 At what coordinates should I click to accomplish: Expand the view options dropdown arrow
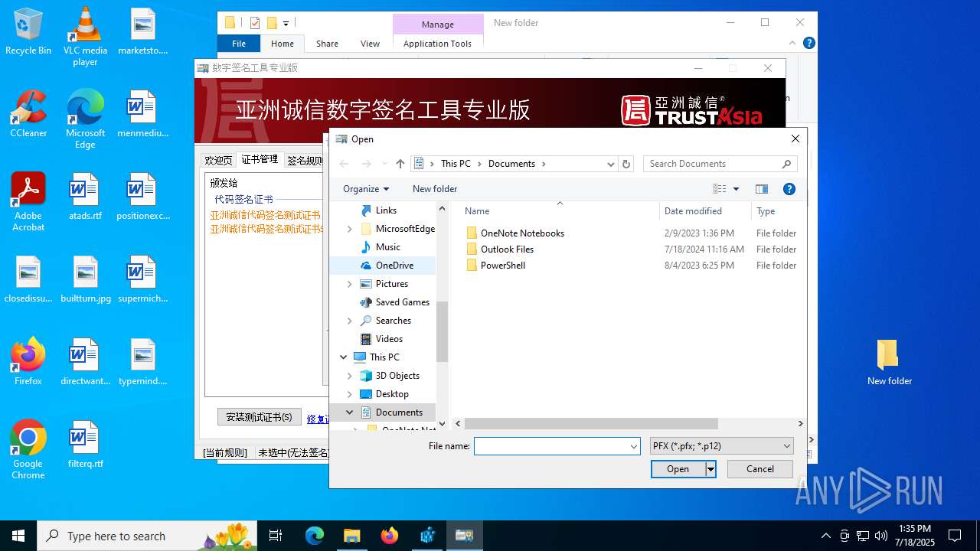click(737, 189)
